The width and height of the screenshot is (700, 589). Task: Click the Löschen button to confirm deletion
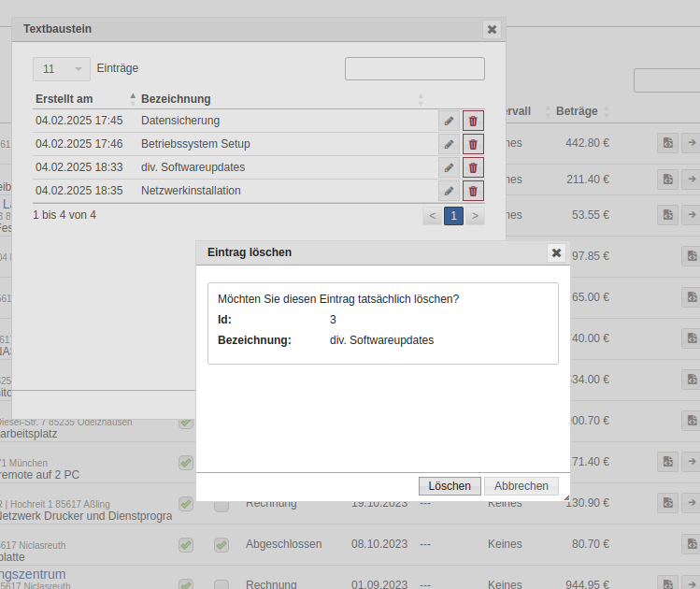pyautogui.click(x=450, y=486)
